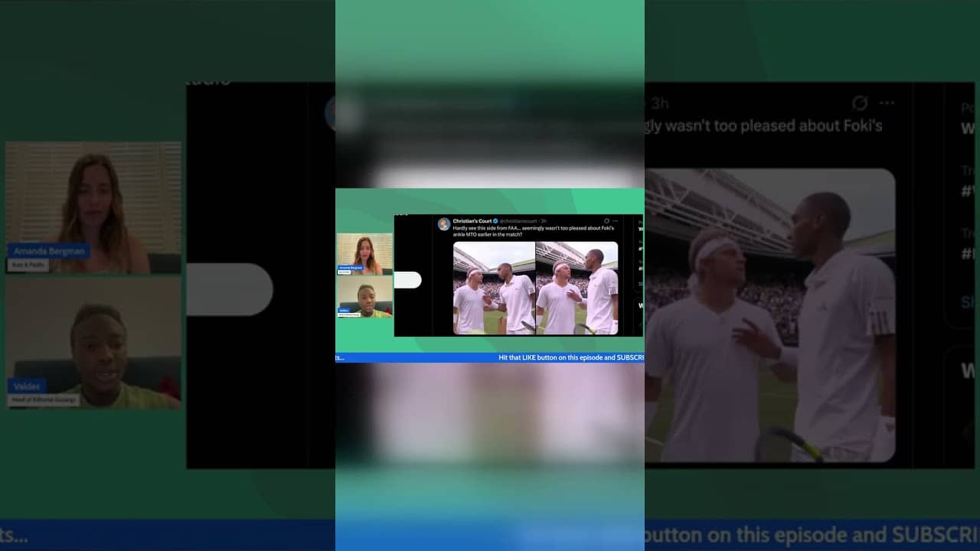Screen dimensions: 980x551
Task: Select the small Valdez video tile
Action: tap(364, 297)
